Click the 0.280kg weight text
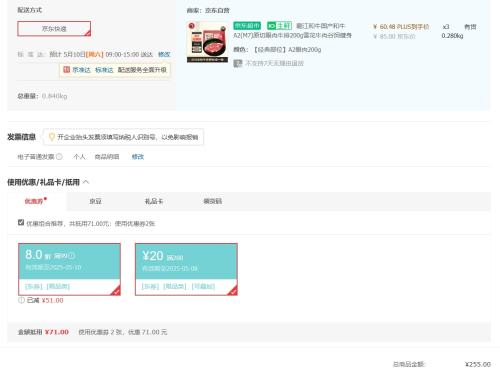Viewport: 500px width, 371px height. (452, 36)
